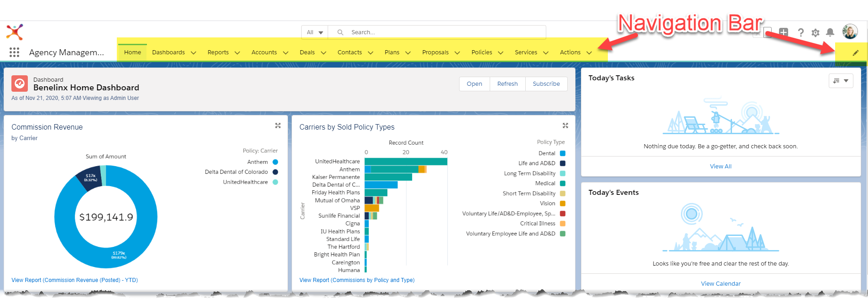Image resolution: width=868 pixels, height=303 pixels.
Task: Click the Benelinx Home Dashboard icon
Action: click(x=20, y=84)
